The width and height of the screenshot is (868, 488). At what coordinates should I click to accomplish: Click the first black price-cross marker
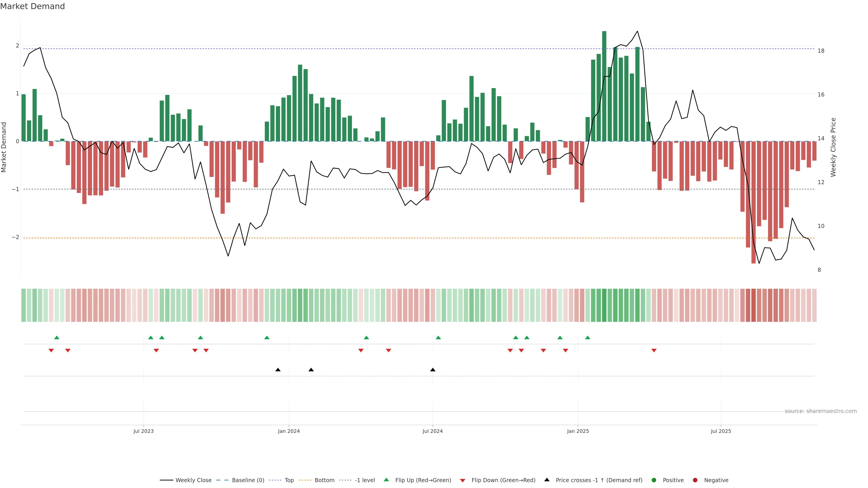pyautogui.click(x=278, y=370)
